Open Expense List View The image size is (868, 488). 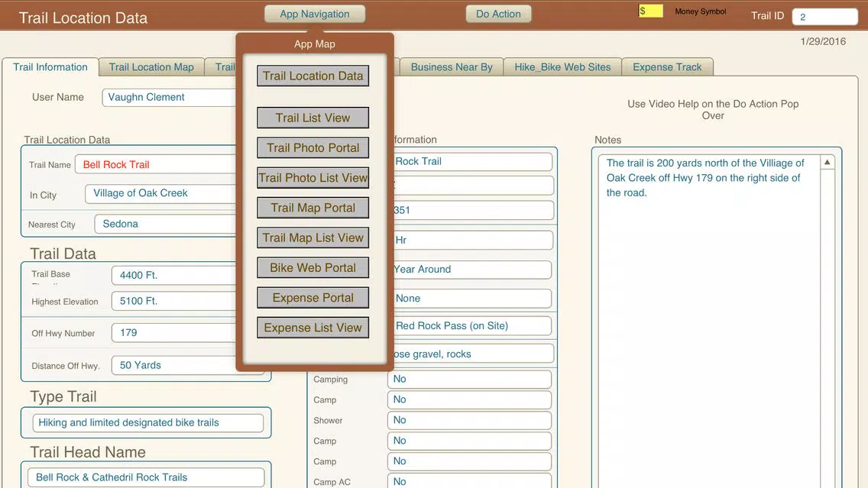pyautogui.click(x=313, y=328)
